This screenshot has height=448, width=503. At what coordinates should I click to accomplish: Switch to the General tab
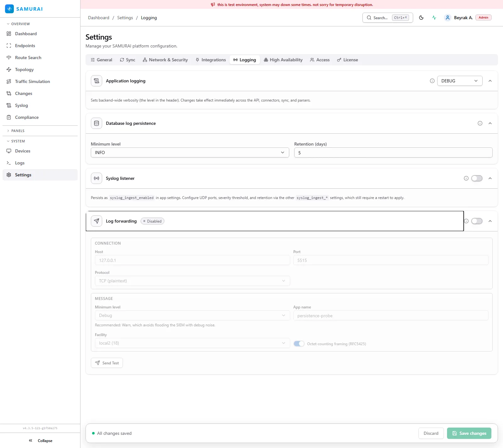point(101,60)
